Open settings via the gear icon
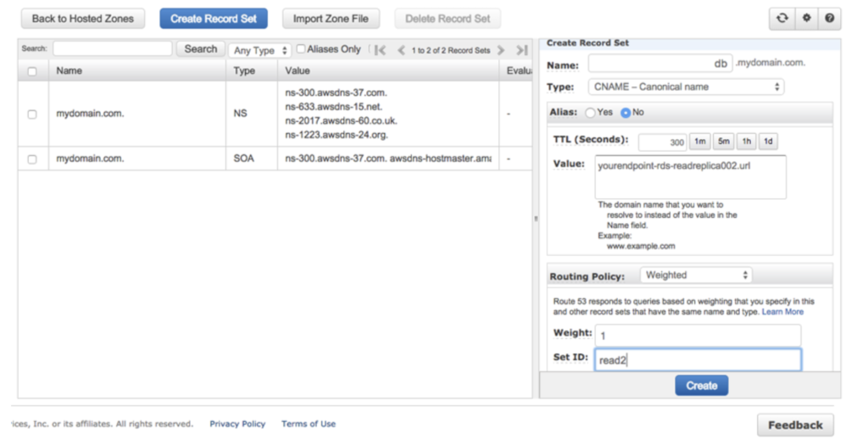Image resolution: width=868 pixels, height=445 pixels. click(805, 19)
